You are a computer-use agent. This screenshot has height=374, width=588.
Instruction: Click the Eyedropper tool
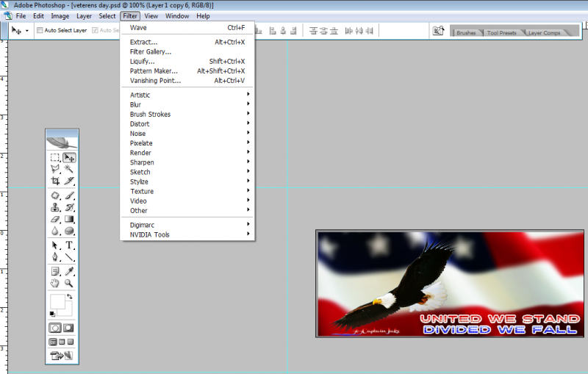point(69,270)
